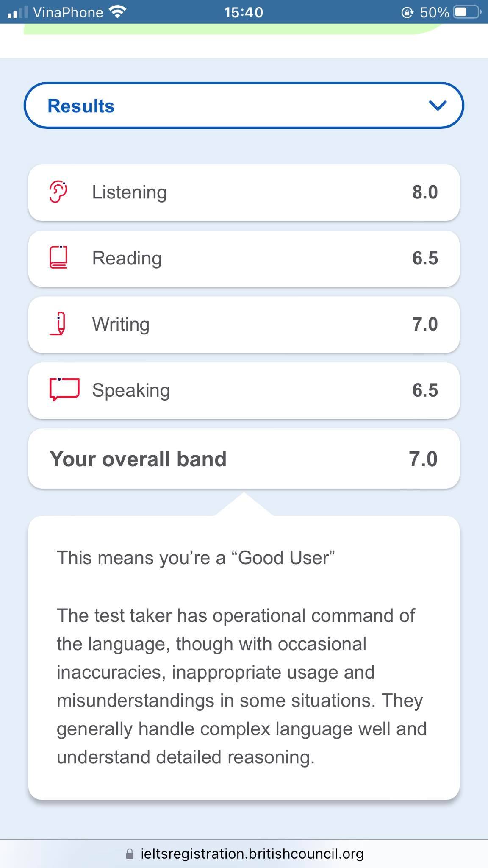The width and height of the screenshot is (488, 868).
Task: Expand the Results dropdown chevron
Action: coord(438,106)
